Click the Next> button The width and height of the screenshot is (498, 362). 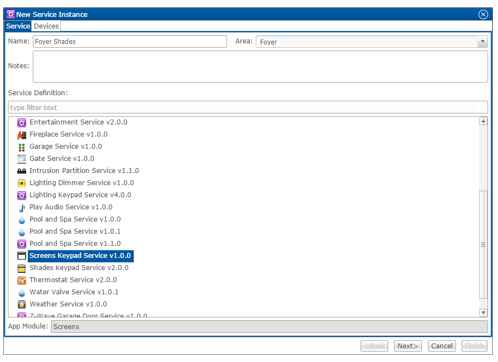[x=407, y=346]
